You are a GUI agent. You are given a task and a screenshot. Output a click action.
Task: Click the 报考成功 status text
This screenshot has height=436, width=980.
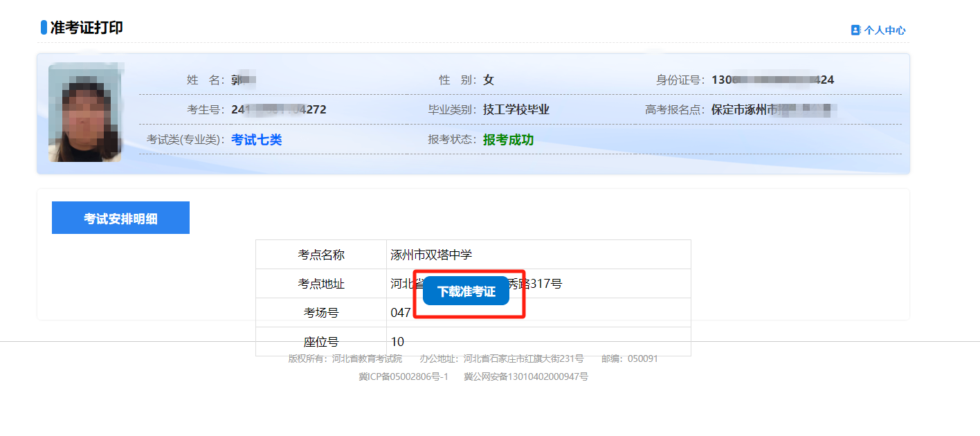click(x=508, y=140)
